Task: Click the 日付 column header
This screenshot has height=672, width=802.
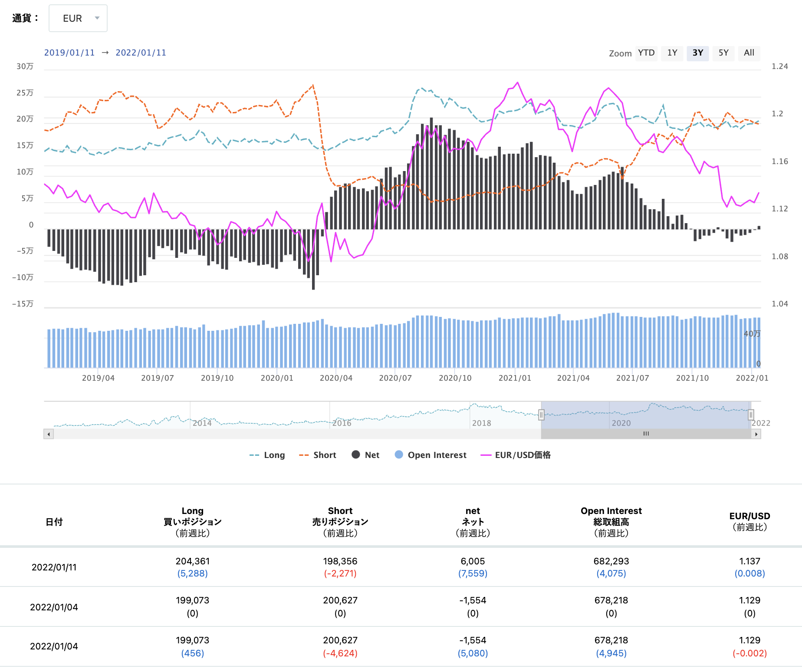Action: 54,522
